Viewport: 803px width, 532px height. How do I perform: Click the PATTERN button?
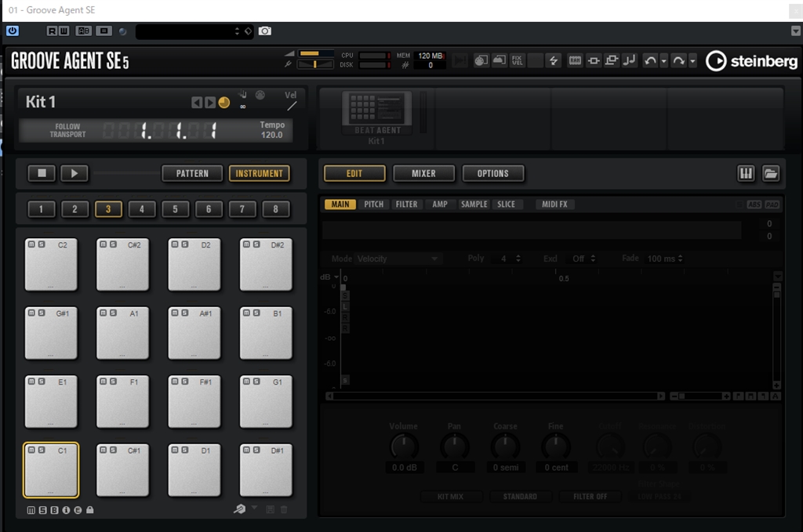coord(192,173)
